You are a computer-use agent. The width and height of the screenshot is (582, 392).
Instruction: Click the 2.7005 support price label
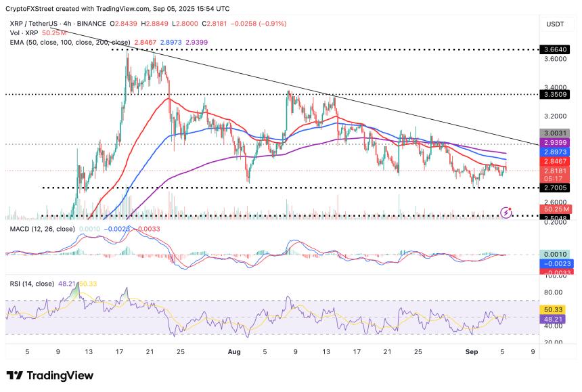[x=556, y=188]
